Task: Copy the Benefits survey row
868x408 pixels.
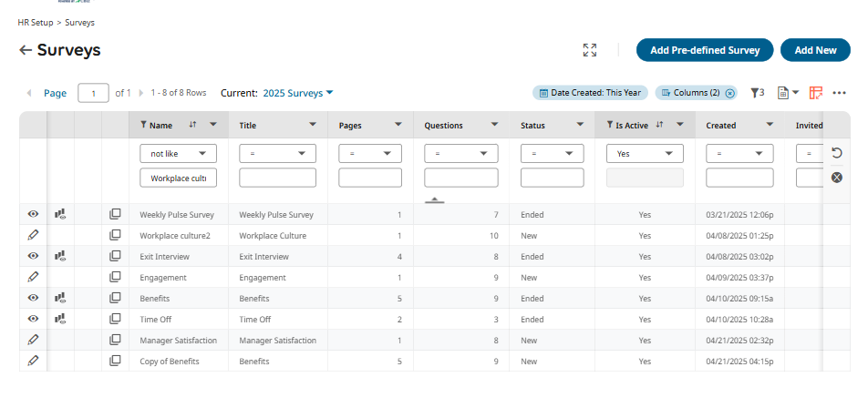Action: [x=115, y=298]
